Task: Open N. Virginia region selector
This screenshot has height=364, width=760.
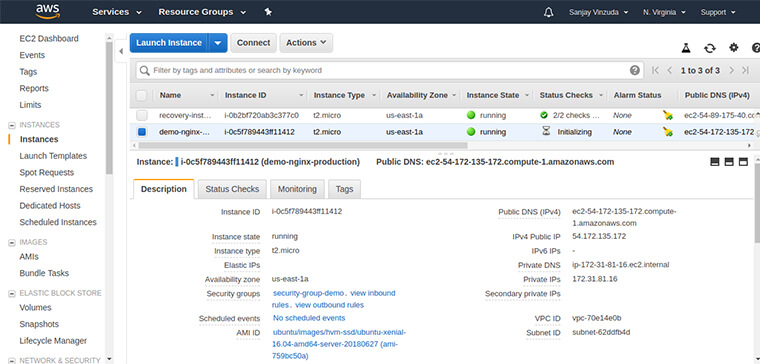Action: click(664, 12)
